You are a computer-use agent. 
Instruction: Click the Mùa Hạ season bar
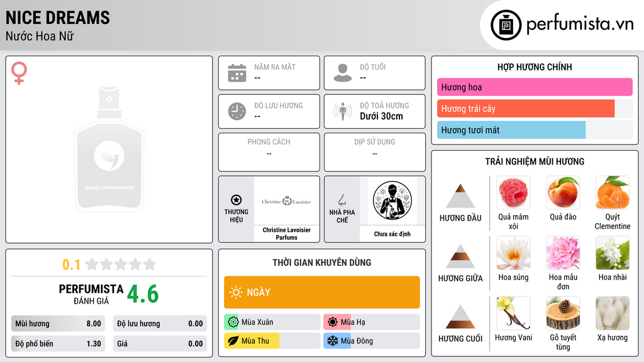pyautogui.click(x=372, y=322)
